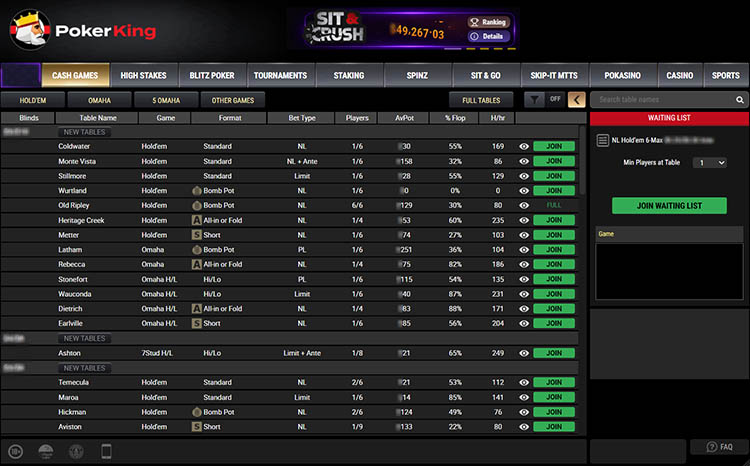Open the filter funnel icon

534,100
